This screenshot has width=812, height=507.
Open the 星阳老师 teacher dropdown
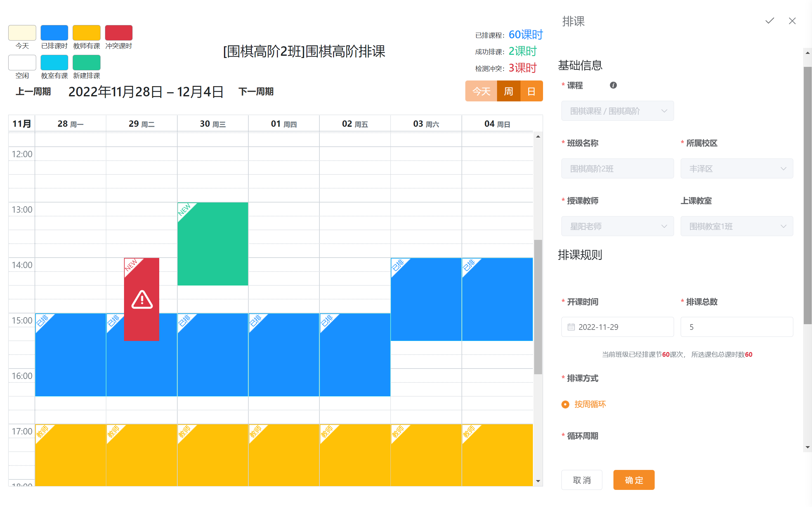[617, 226]
